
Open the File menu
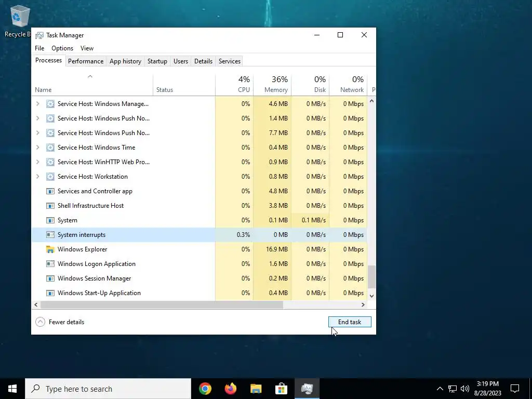pos(39,48)
